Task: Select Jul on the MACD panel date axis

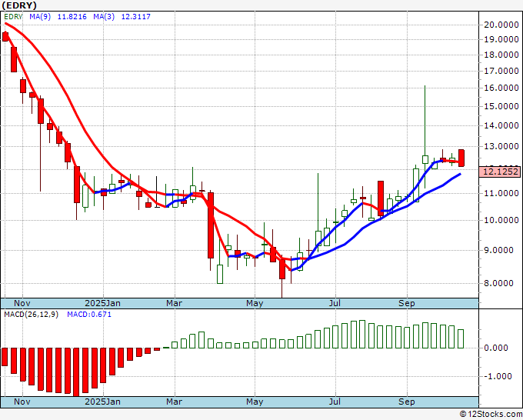Action: click(x=335, y=402)
